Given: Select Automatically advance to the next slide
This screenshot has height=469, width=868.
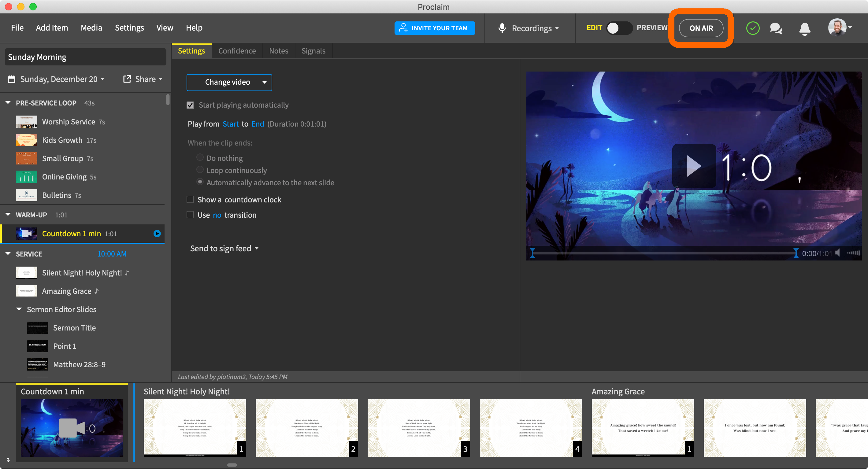Looking at the screenshot, I should pyautogui.click(x=200, y=182).
